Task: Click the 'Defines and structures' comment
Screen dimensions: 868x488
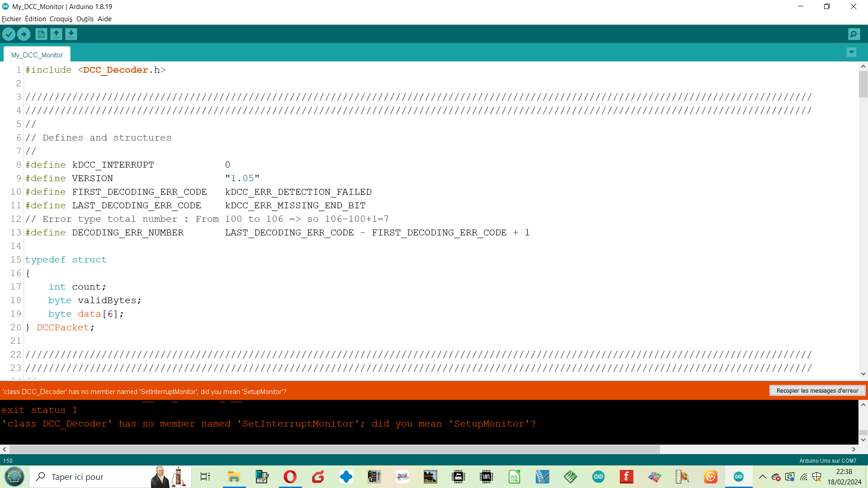Action: click(x=107, y=138)
